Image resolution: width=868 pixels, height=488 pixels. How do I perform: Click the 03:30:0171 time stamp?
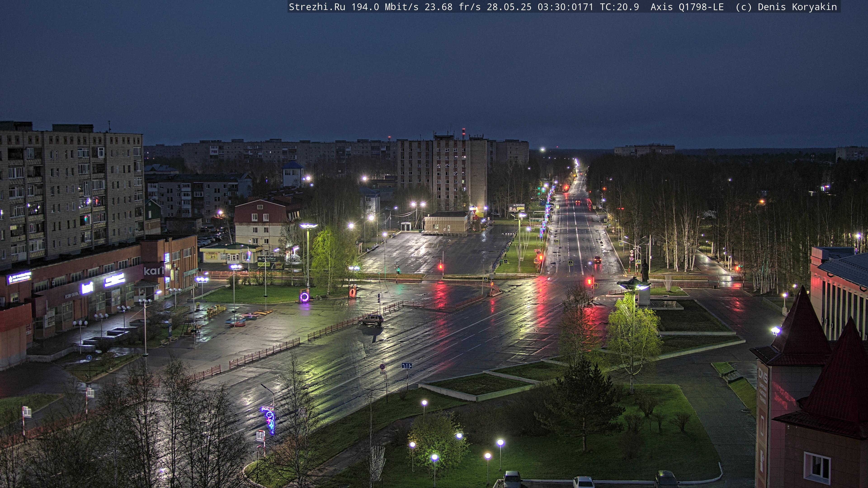[x=565, y=7]
